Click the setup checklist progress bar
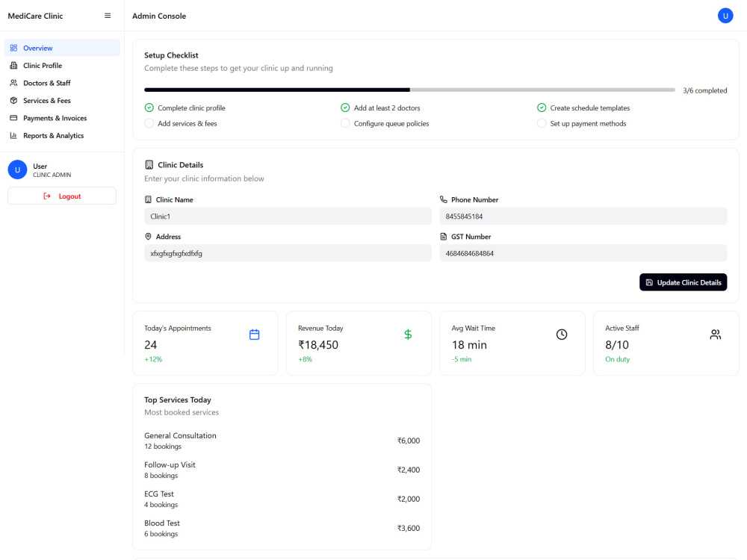The image size is (747, 560). pyautogui.click(x=409, y=90)
